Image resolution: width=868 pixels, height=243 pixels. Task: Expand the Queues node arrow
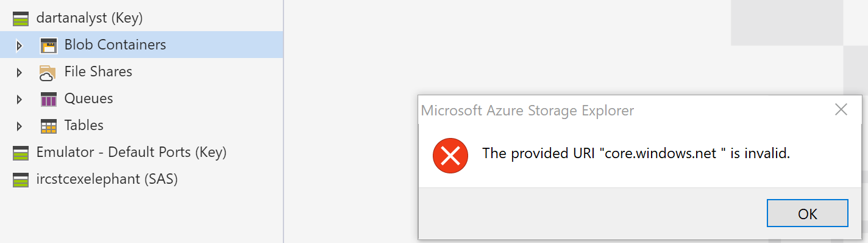pyautogui.click(x=19, y=99)
